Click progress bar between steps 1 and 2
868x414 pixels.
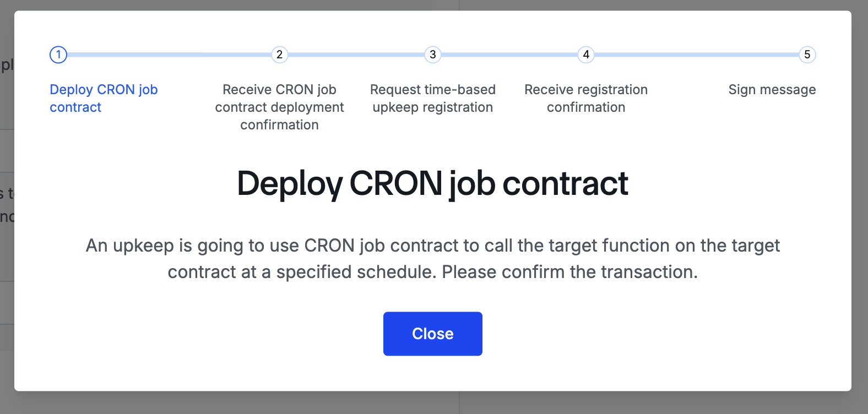169,55
